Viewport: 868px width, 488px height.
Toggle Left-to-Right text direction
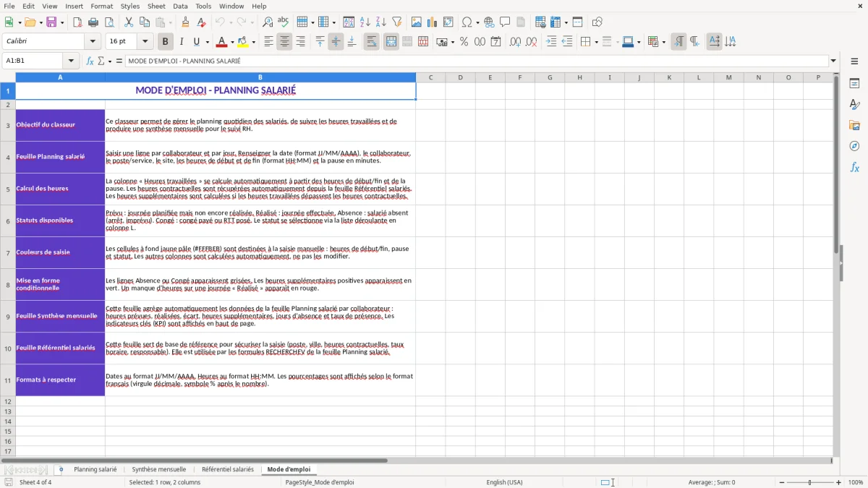(x=678, y=42)
